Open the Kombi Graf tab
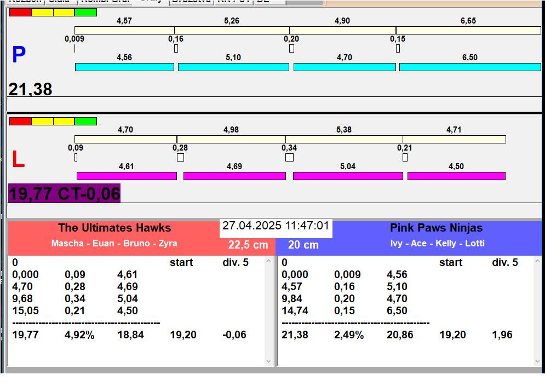This screenshot has width=545, height=392. 105,2
